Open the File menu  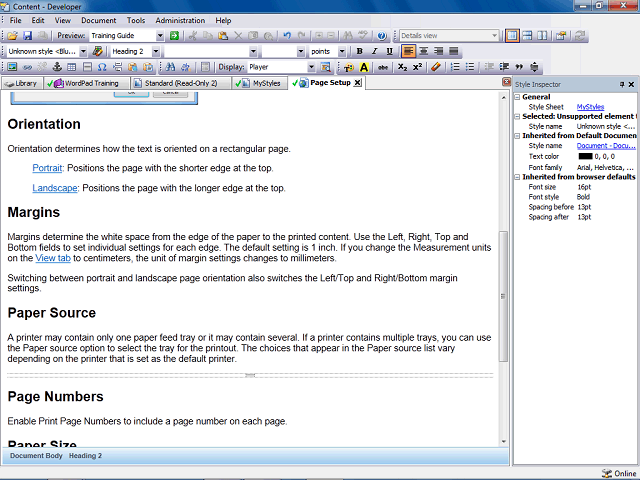point(16,20)
